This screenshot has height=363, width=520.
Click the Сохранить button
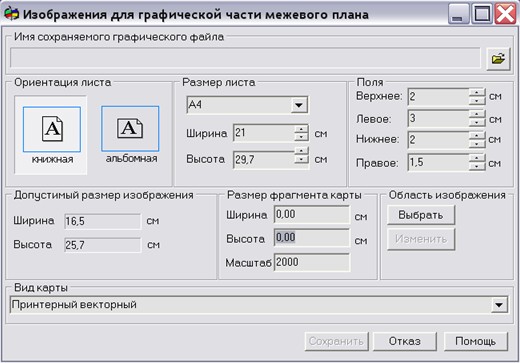tap(336, 341)
